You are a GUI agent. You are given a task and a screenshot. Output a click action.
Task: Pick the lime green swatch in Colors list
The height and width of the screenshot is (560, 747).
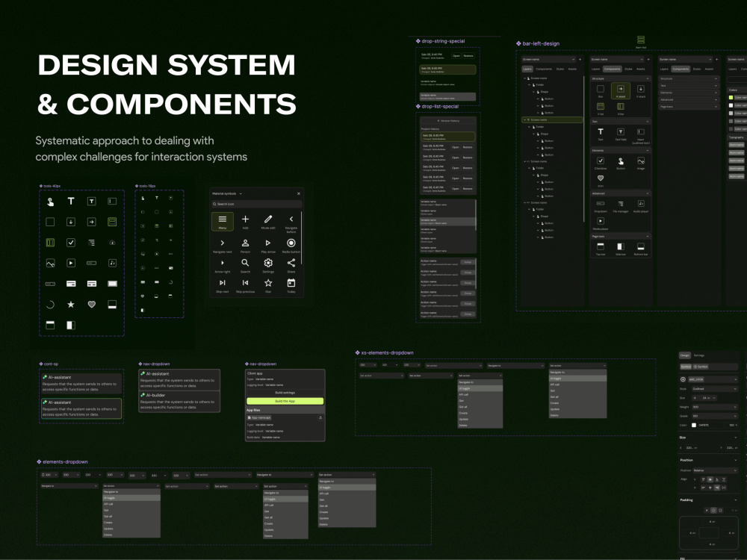click(731, 98)
